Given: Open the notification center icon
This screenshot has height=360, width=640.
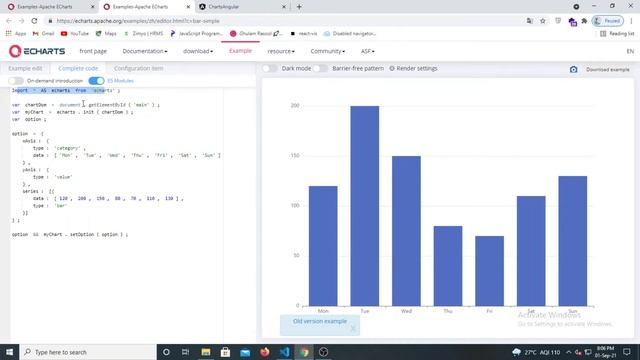Looking at the screenshot, I should 627,352.
